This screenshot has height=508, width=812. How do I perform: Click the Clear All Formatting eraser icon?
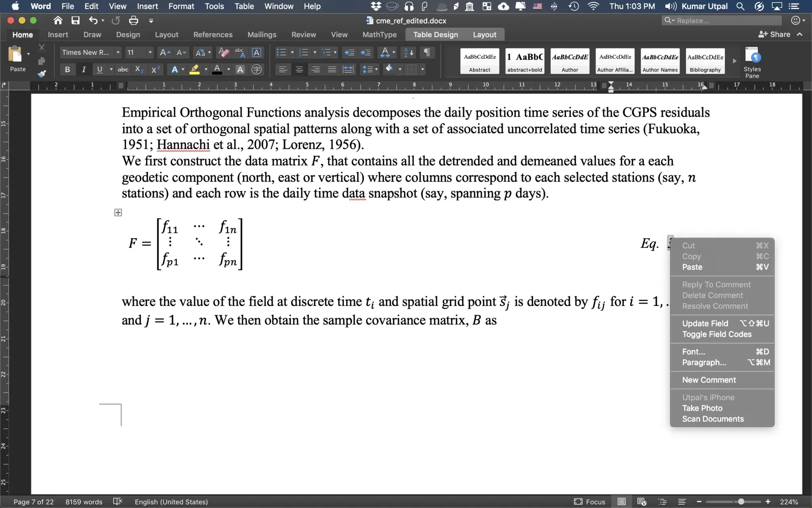[x=224, y=52]
